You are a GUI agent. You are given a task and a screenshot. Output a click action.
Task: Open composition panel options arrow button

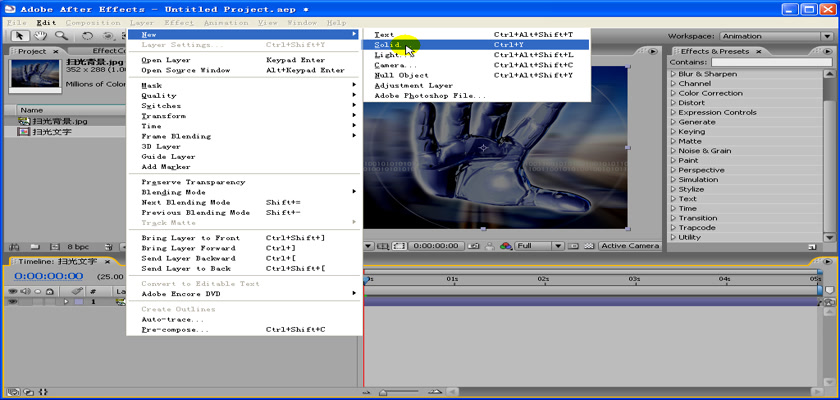[x=652, y=51]
